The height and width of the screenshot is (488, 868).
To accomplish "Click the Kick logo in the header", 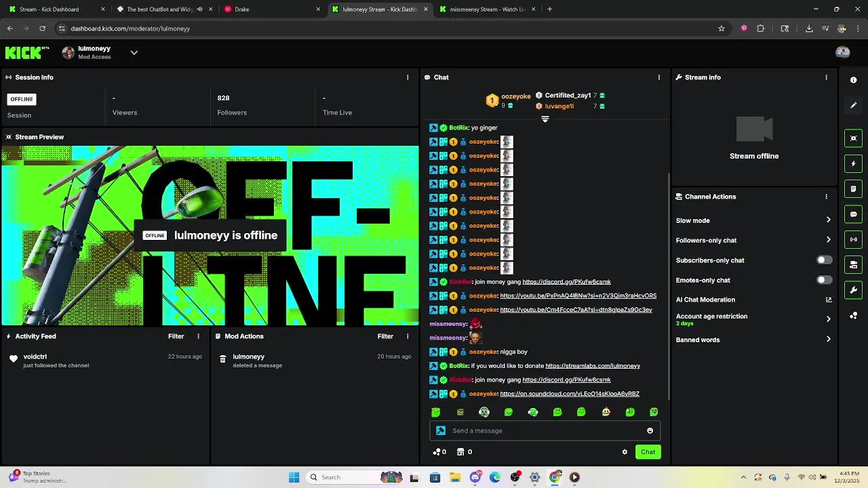I will 27,52.
